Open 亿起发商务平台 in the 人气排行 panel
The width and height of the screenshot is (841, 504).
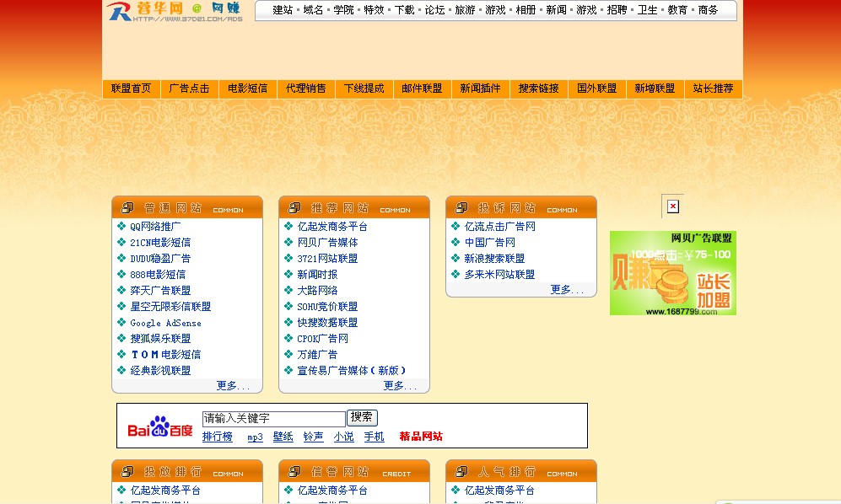[x=500, y=490]
